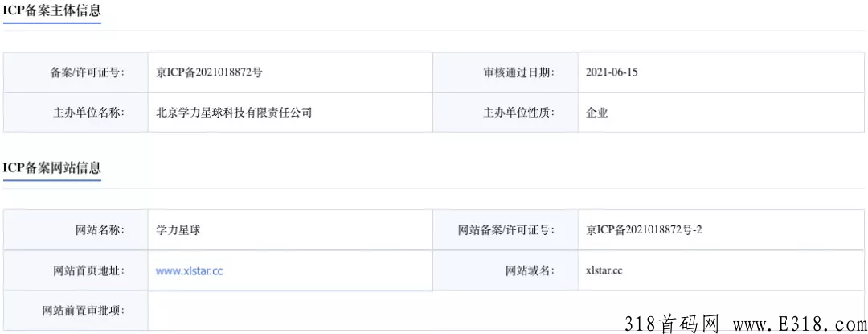
Task: Click the 网站备案/许可证号 label
Action: pyautogui.click(x=506, y=230)
